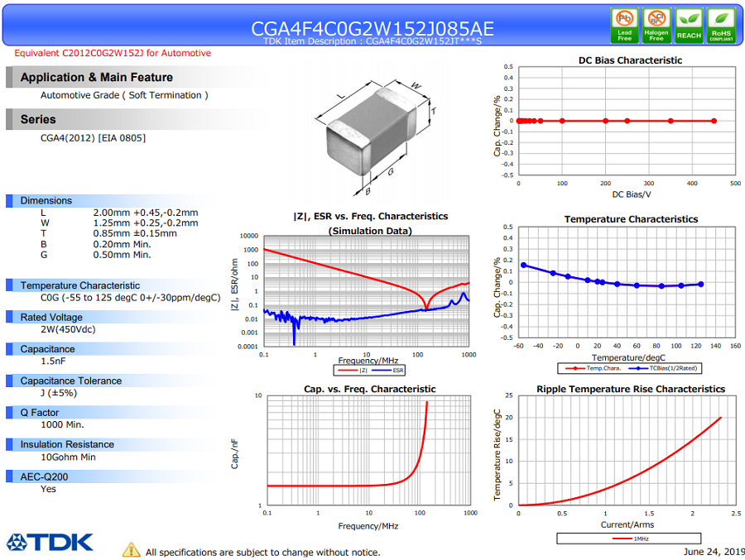The image size is (745, 560).
Task: Click the AEC-Q200 section header
Action: [x=44, y=476]
